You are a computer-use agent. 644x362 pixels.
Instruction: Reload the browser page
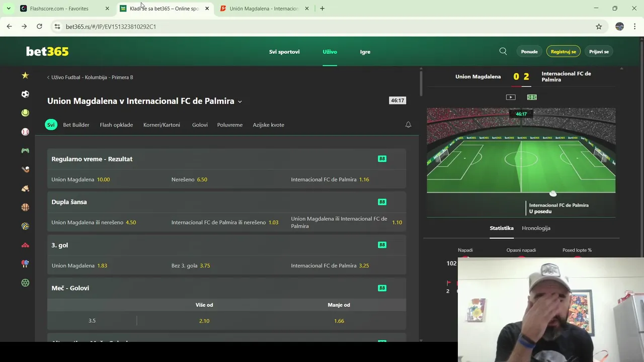click(39, 27)
